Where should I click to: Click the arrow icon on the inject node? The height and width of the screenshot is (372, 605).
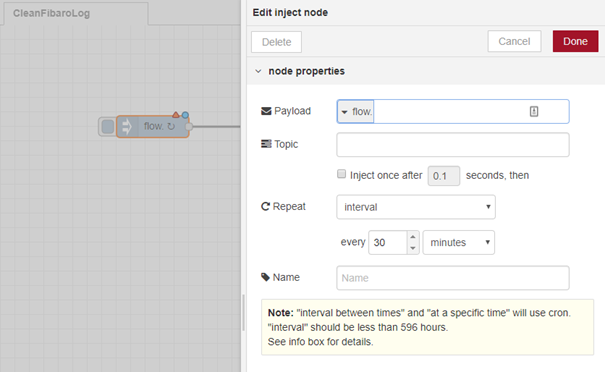pyautogui.click(x=127, y=127)
